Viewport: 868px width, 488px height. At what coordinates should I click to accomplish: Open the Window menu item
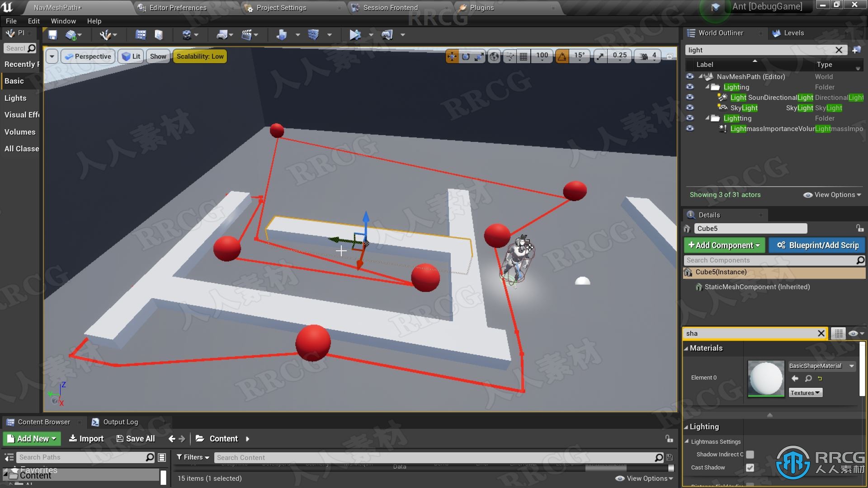[62, 21]
